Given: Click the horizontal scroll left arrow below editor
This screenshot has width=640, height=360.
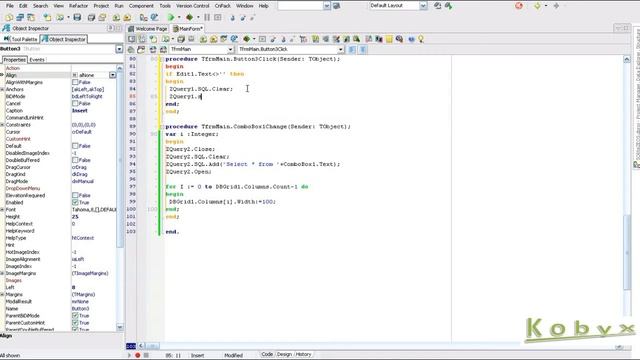Looking at the screenshot, I should [141, 346].
